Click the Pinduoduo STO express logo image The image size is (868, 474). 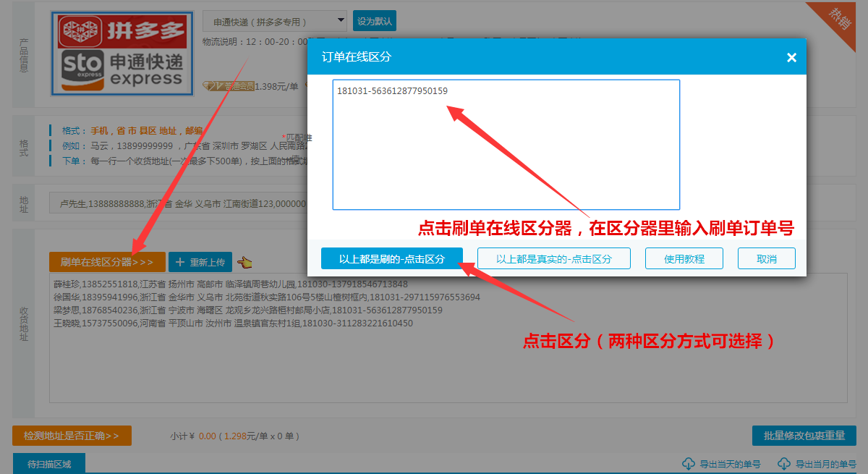click(x=122, y=54)
